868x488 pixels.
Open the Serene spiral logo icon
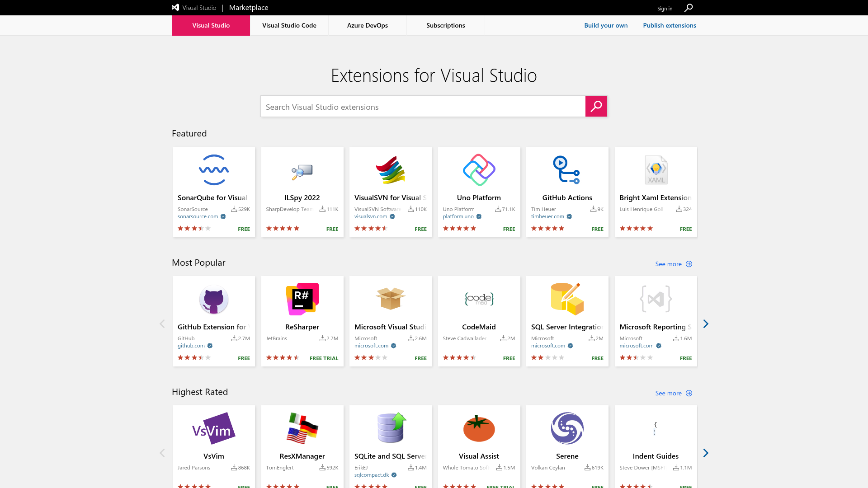tap(567, 428)
